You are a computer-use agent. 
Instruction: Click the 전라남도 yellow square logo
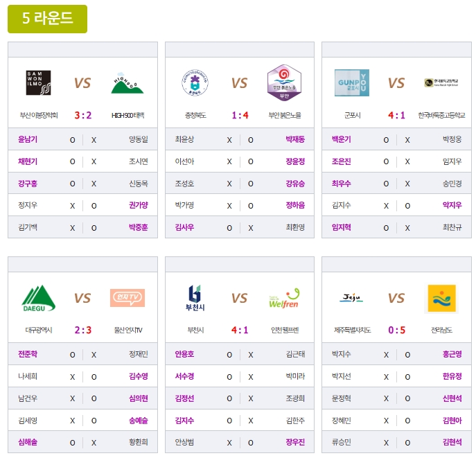pyautogui.click(x=441, y=298)
